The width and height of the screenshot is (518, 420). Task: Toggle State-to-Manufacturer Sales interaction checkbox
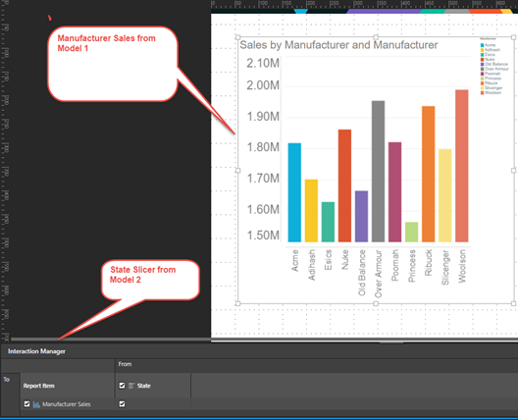[x=122, y=403]
